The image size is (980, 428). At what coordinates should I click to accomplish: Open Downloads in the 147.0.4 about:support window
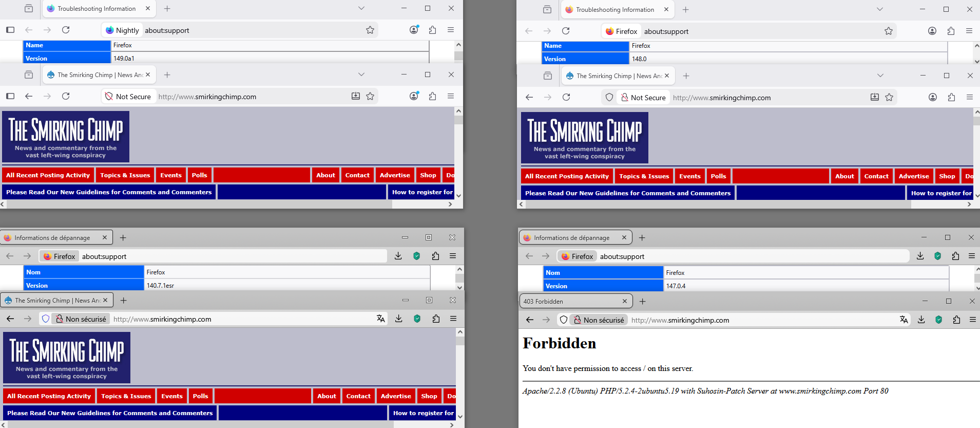click(x=920, y=256)
